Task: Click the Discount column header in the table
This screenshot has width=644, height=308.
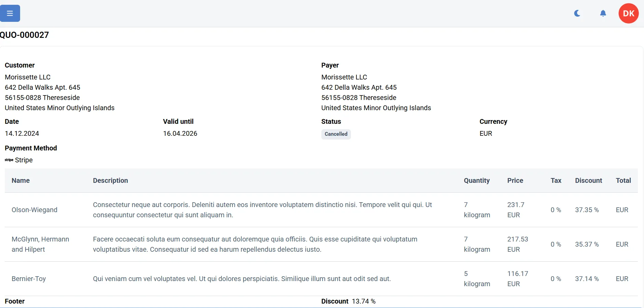Action: (588, 180)
